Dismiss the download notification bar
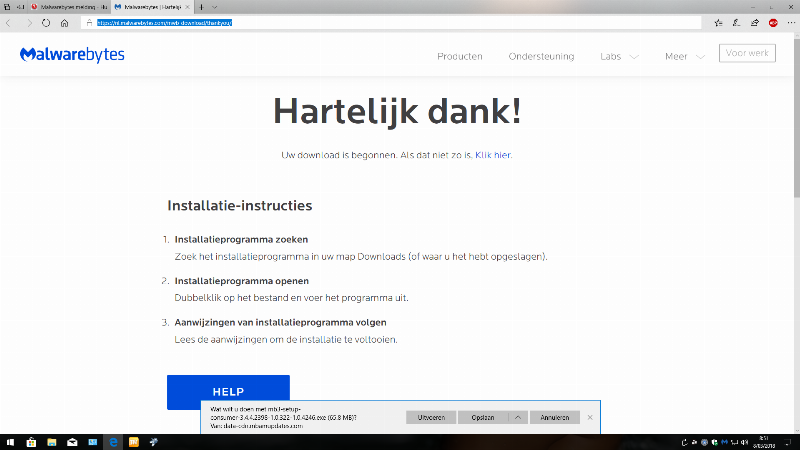This screenshot has width=800, height=450. point(590,417)
